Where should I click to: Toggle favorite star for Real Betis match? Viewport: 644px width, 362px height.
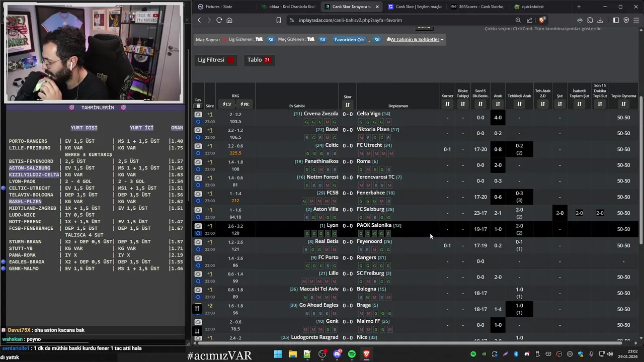(198, 242)
